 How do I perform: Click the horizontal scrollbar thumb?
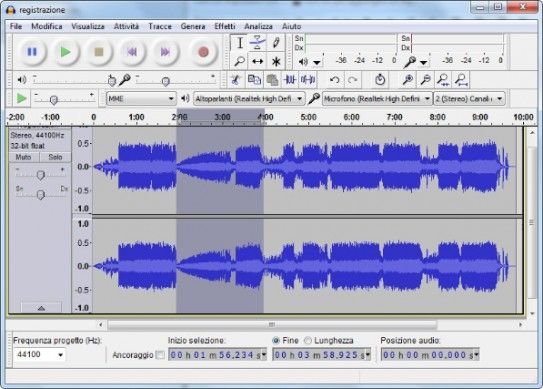click(x=272, y=325)
